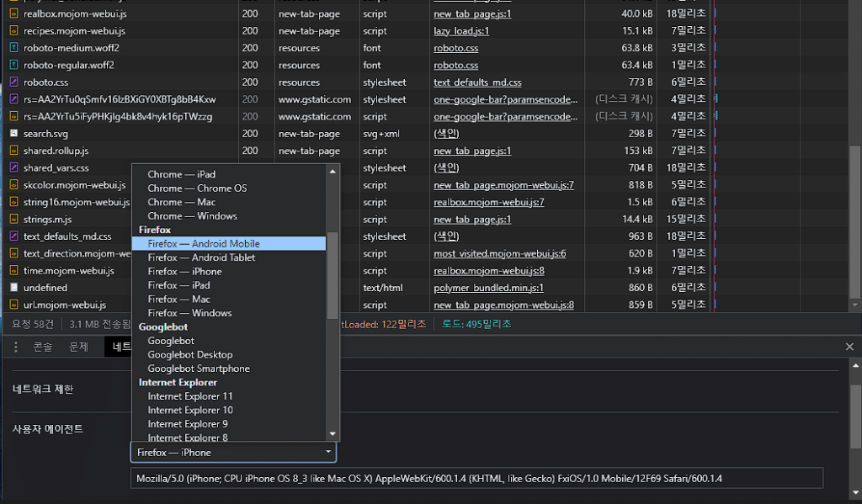Select the string16.mojom-webui.js request
The image size is (862, 504).
[x=77, y=202]
